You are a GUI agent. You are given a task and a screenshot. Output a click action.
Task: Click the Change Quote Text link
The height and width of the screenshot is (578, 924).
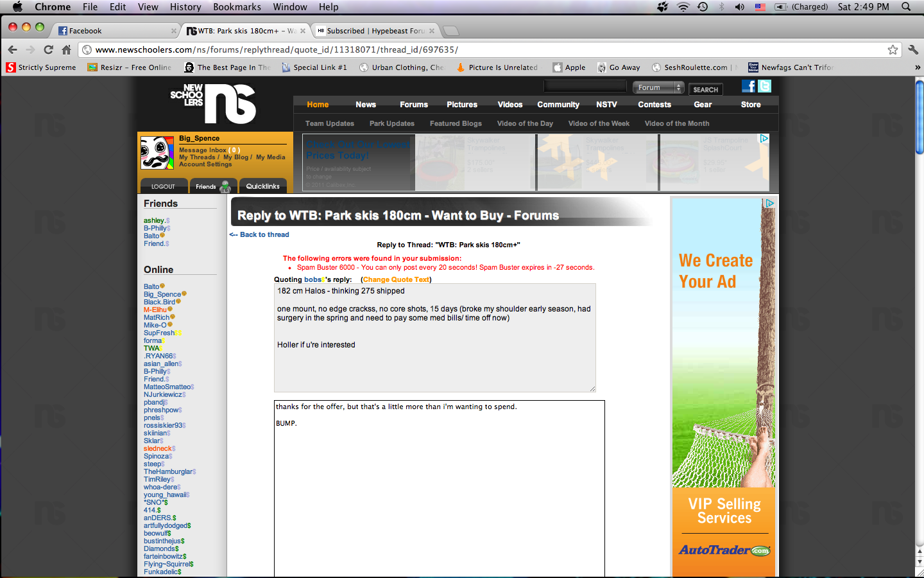pyautogui.click(x=396, y=279)
